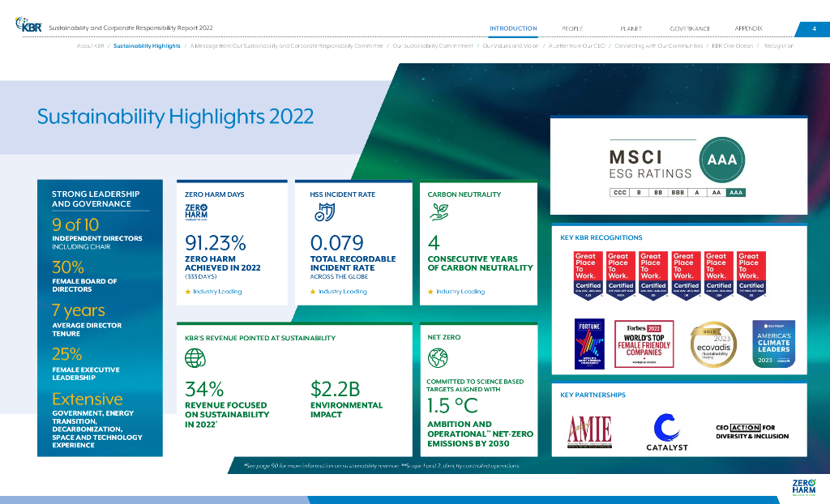
Task: Switch to the Planet tab
Action: click(x=631, y=28)
